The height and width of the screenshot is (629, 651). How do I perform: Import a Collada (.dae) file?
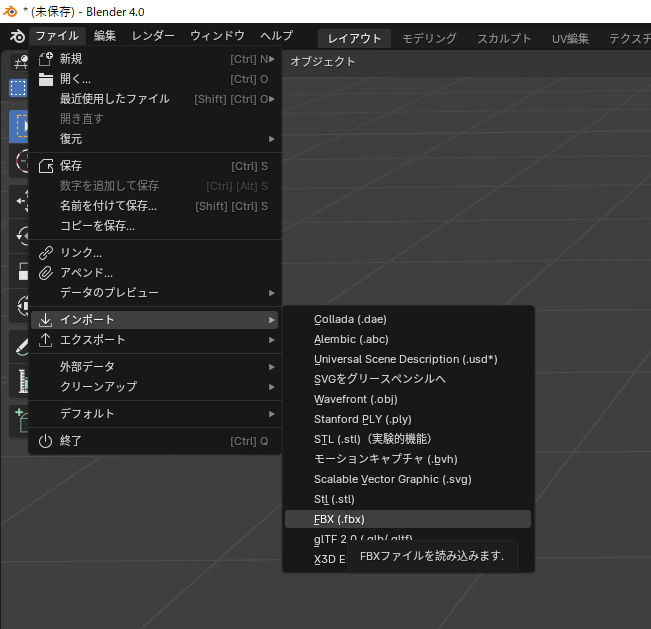point(408,319)
